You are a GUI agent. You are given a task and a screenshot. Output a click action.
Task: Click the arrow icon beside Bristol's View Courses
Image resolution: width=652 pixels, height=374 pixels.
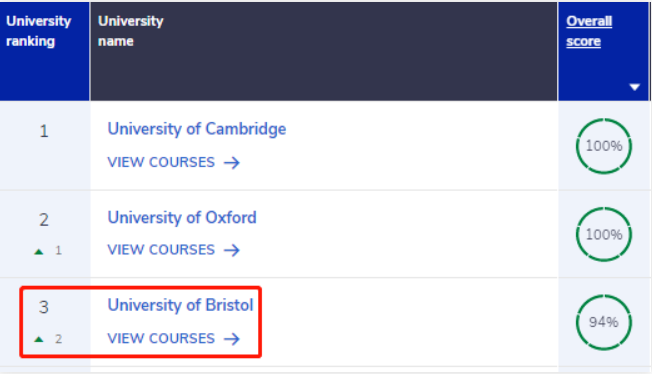point(232,339)
